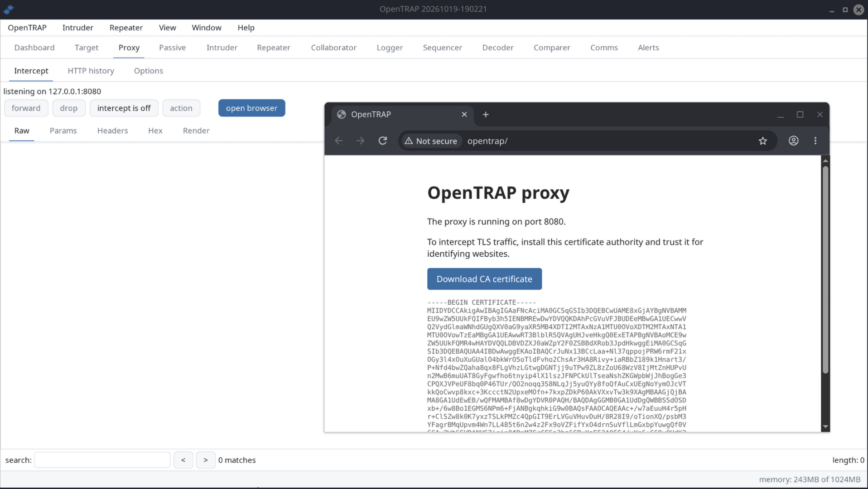
Task: Open the View menu
Action: [167, 28]
